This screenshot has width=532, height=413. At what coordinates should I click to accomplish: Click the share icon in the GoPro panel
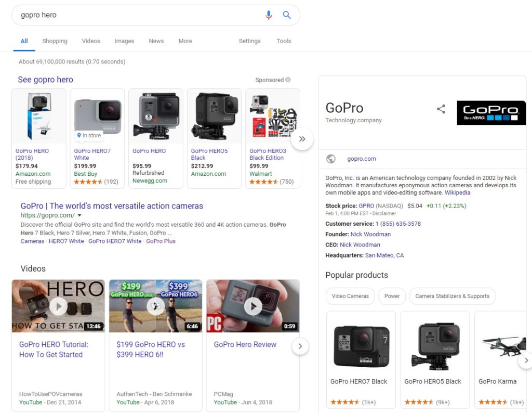click(x=441, y=109)
